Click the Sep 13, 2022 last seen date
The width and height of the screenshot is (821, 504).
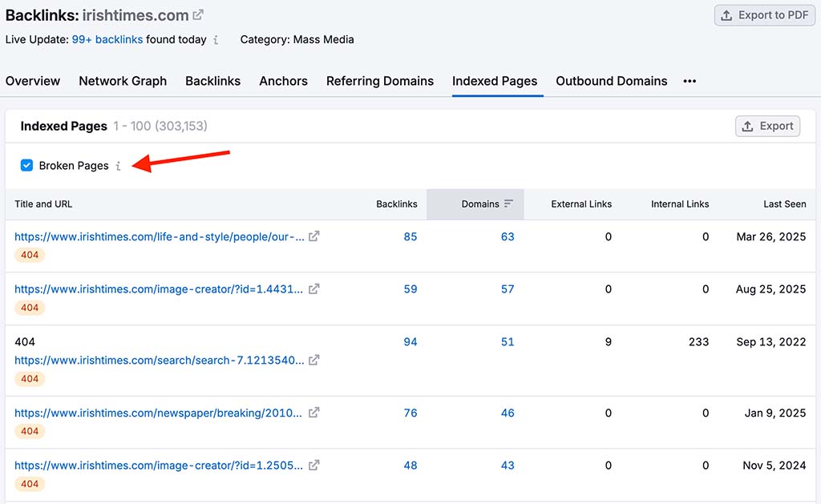click(x=770, y=342)
